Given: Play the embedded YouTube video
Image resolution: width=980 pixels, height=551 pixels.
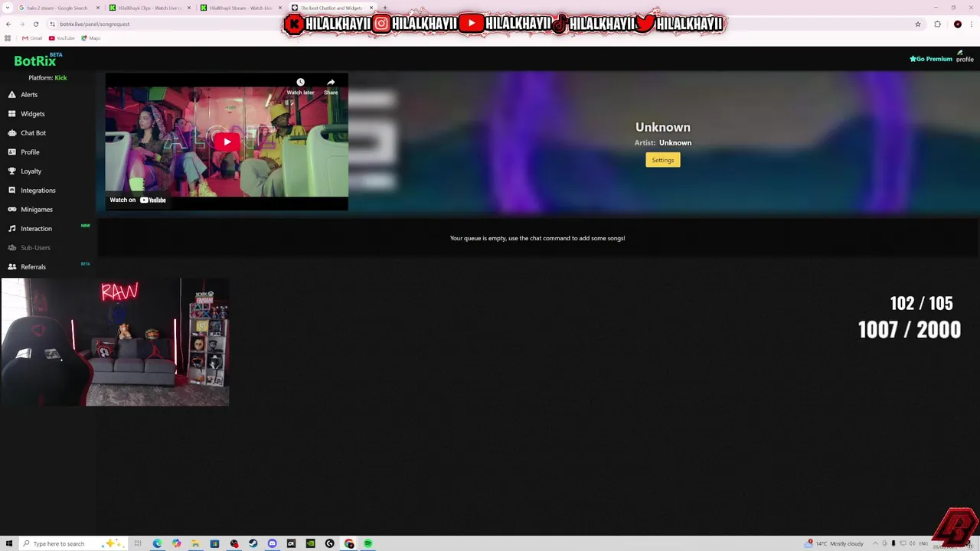Looking at the screenshot, I should pos(227,142).
